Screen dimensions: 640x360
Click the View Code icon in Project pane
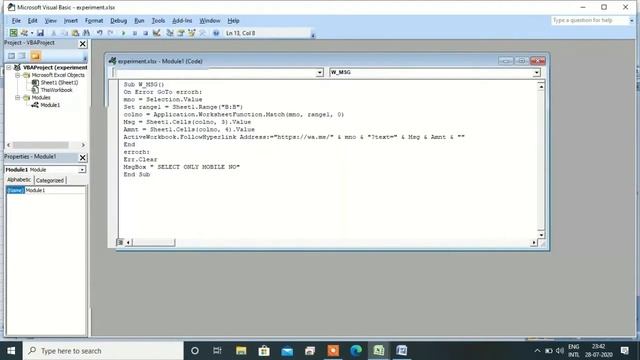coord(11,56)
